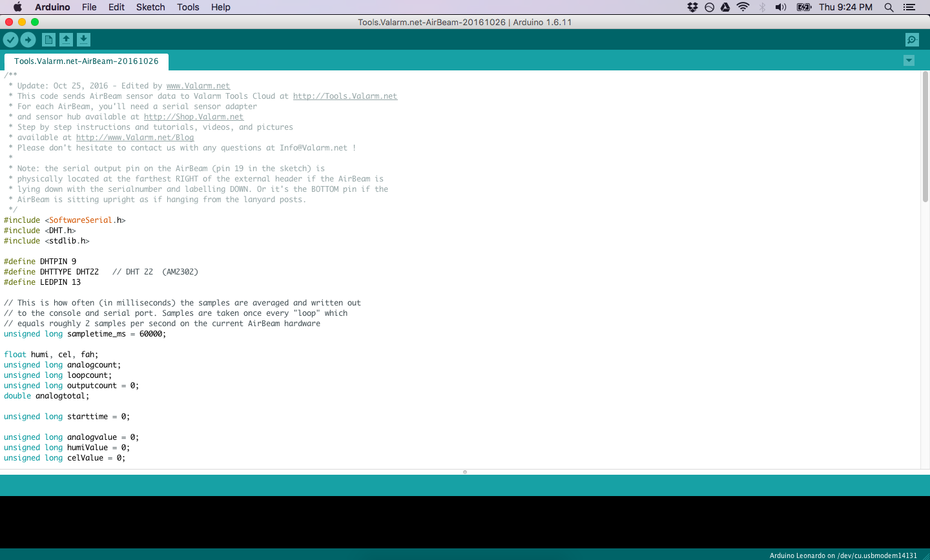Image resolution: width=930 pixels, height=560 pixels.
Task: Click the 'unsigned long analogcount;' line
Action: tap(62, 365)
